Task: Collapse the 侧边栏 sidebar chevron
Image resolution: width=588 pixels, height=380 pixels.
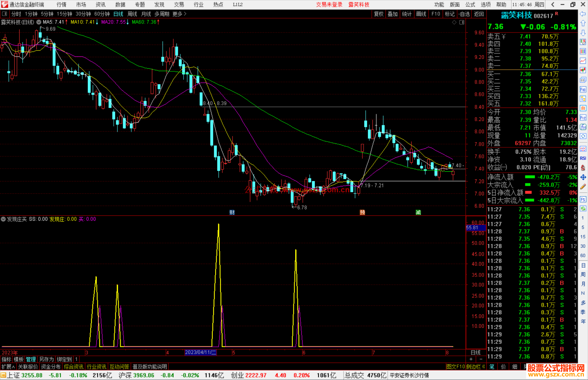Action: pyautogui.click(x=483, y=367)
